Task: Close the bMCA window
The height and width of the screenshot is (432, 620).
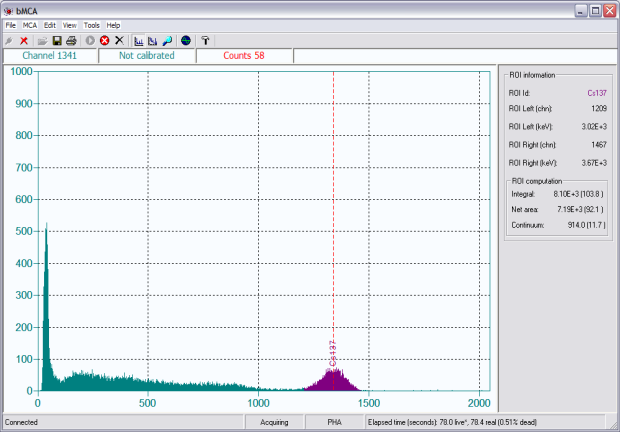Action: pyautogui.click(x=610, y=11)
